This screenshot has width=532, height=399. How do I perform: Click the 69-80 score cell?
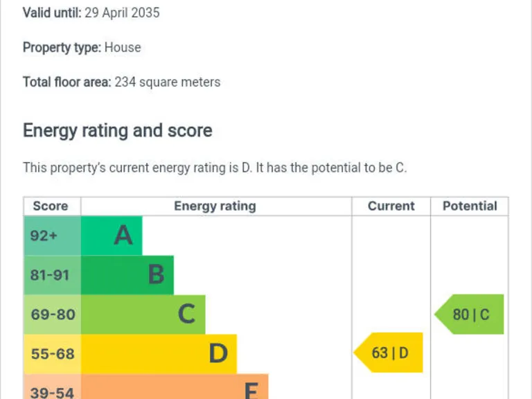pyautogui.click(x=52, y=314)
